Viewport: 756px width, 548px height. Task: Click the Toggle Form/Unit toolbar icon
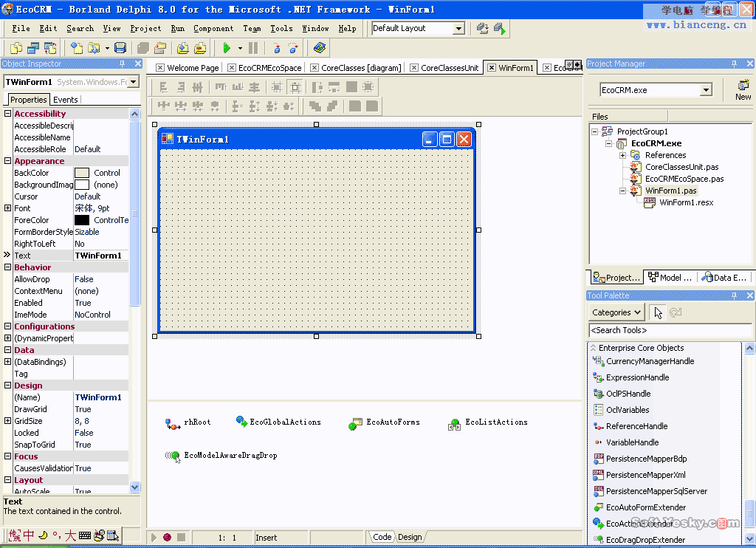50,48
